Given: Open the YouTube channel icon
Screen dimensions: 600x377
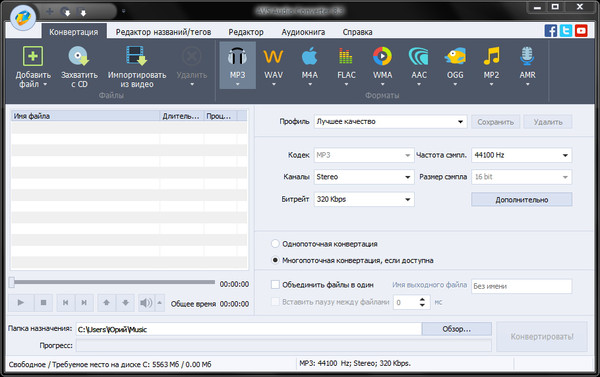Looking at the screenshot, I should point(581,31).
